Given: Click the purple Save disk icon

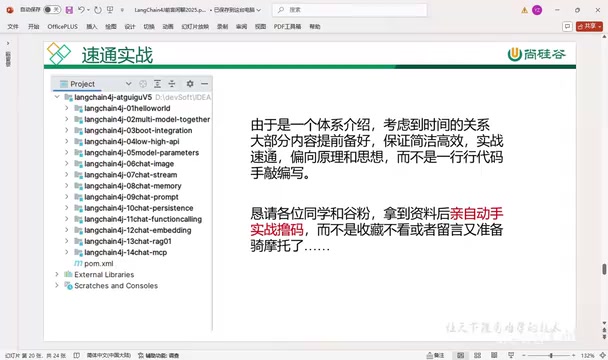Looking at the screenshot, I should [69, 10].
